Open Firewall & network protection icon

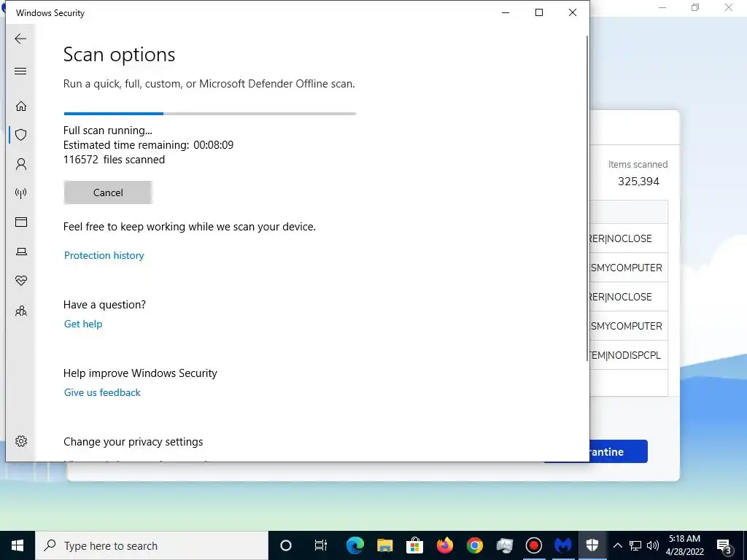(x=21, y=192)
